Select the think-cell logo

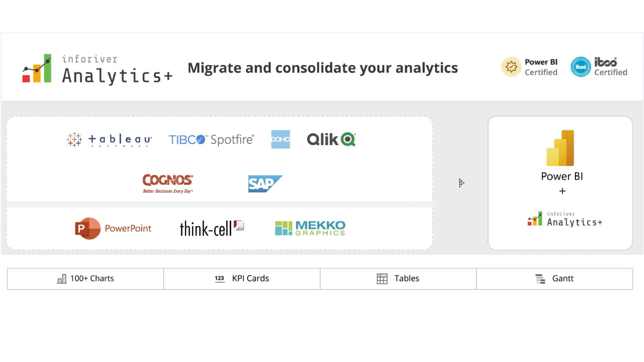pos(212,228)
